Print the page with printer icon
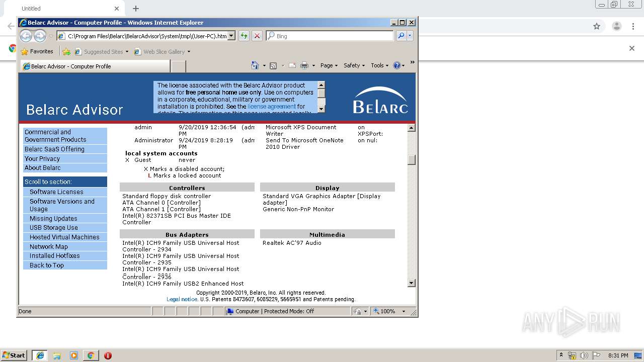The height and width of the screenshot is (362, 644). [304, 65]
